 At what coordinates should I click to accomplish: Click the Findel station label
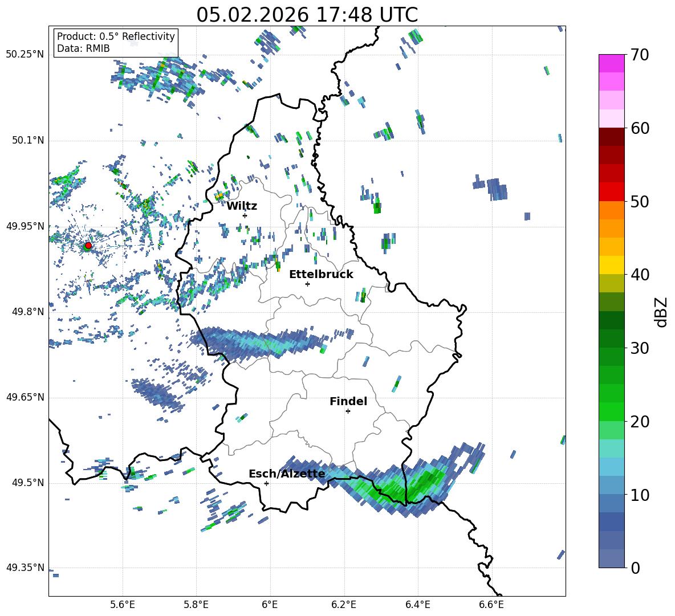(x=348, y=401)
